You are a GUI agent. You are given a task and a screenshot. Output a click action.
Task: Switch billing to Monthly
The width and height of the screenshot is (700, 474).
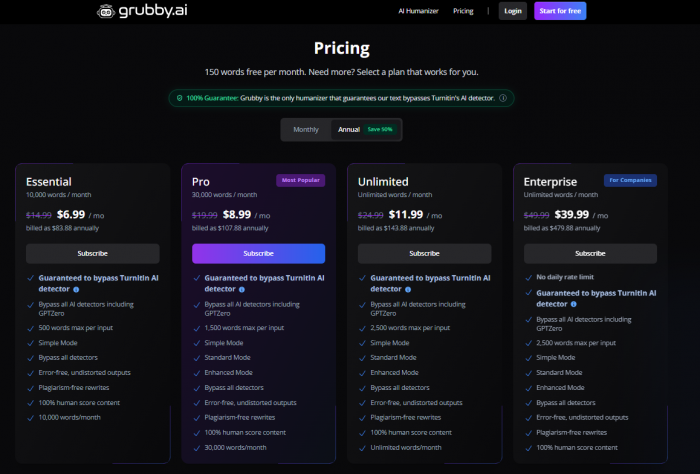coord(306,129)
